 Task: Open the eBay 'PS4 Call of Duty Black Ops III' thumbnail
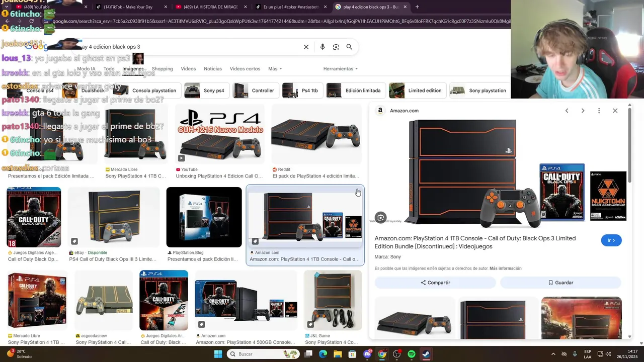(x=114, y=217)
